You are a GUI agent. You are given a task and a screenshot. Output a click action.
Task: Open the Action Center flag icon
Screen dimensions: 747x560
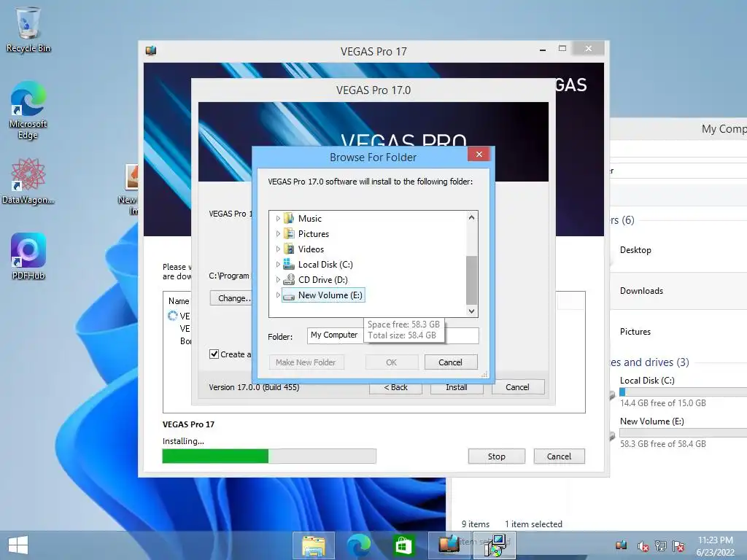tap(678, 545)
